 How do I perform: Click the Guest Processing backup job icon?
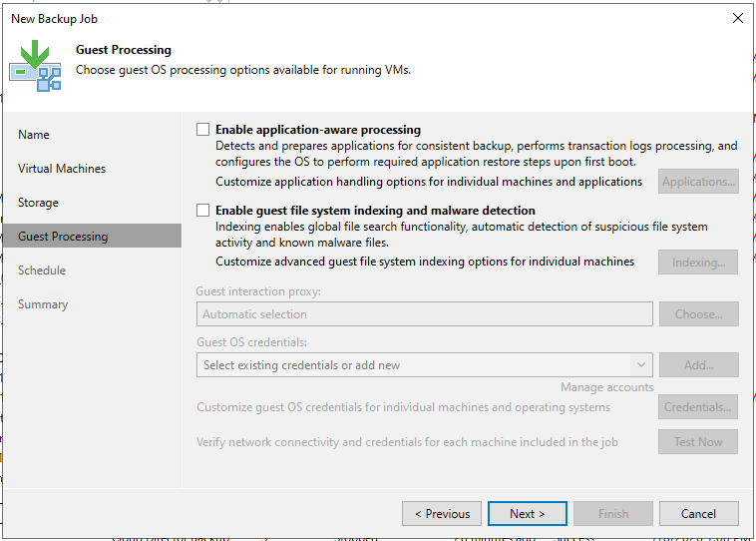pyautogui.click(x=35, y=66)
